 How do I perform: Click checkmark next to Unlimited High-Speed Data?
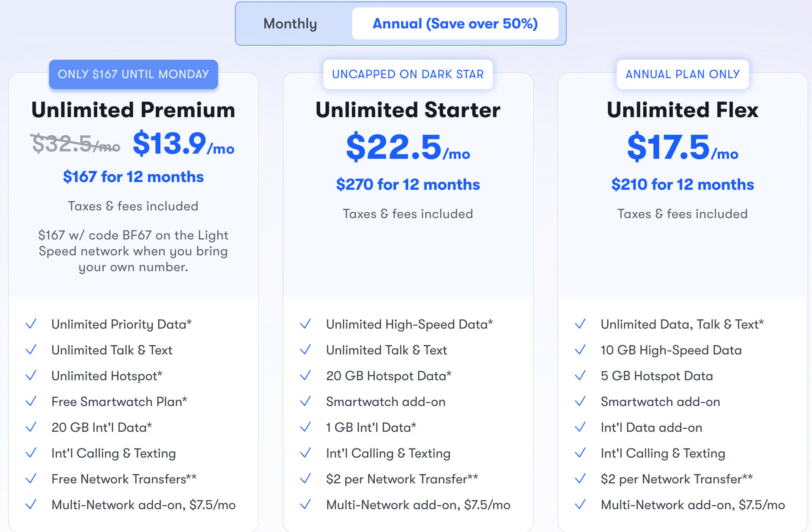click(305, 324)
